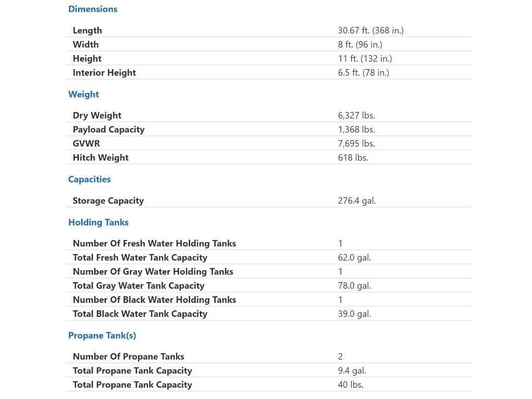Screen dimensions: 532x399
Task: Click the Propane Tank(s) section heading
Action: pyautogui.click(x=102, y=336)
